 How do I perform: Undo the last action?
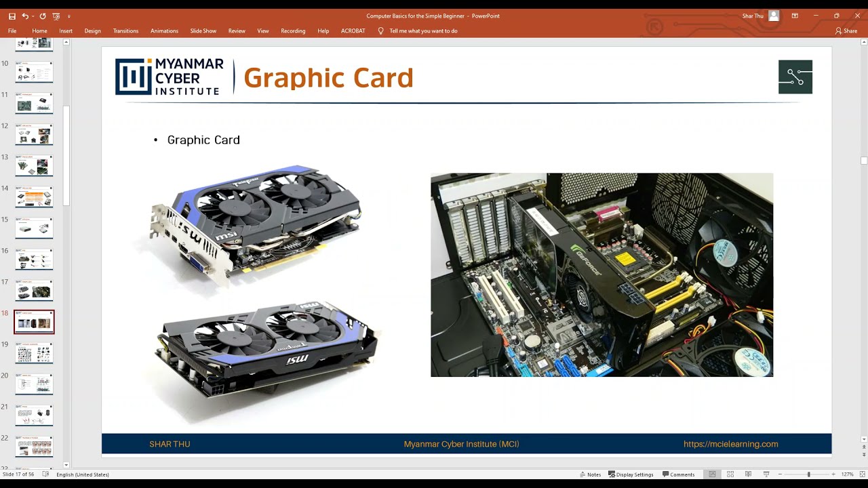(x=25, y=16)
